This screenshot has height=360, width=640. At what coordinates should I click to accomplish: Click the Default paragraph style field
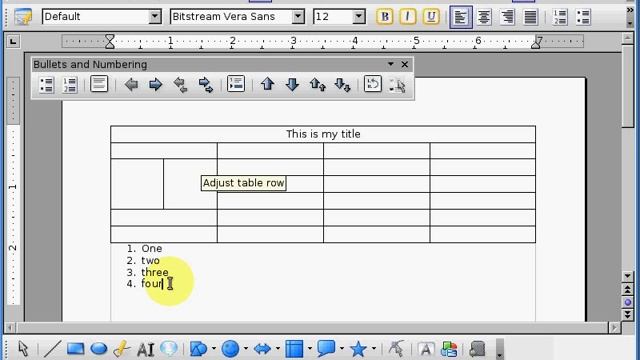click(x=96, y=17)
